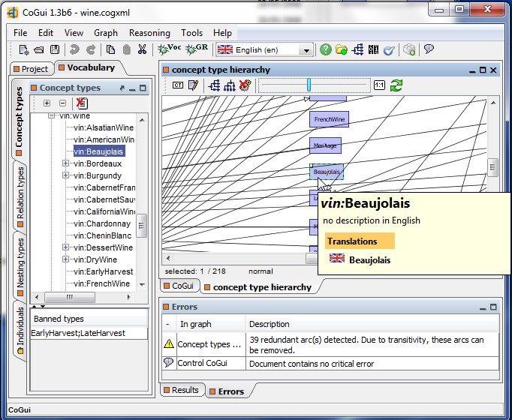Click the red-crossed layout tool icon

[x=245, y=85]
